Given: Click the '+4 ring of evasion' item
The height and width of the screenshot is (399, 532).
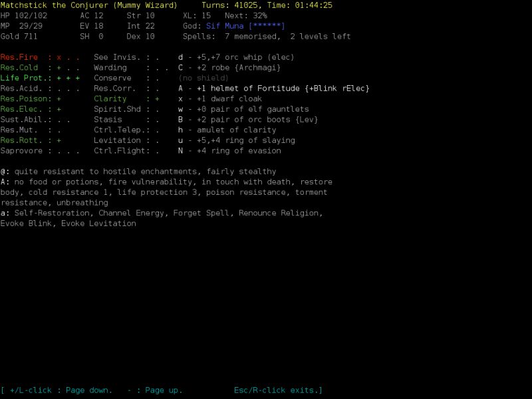Looking at the screenshot, I should tap(239, 151).
